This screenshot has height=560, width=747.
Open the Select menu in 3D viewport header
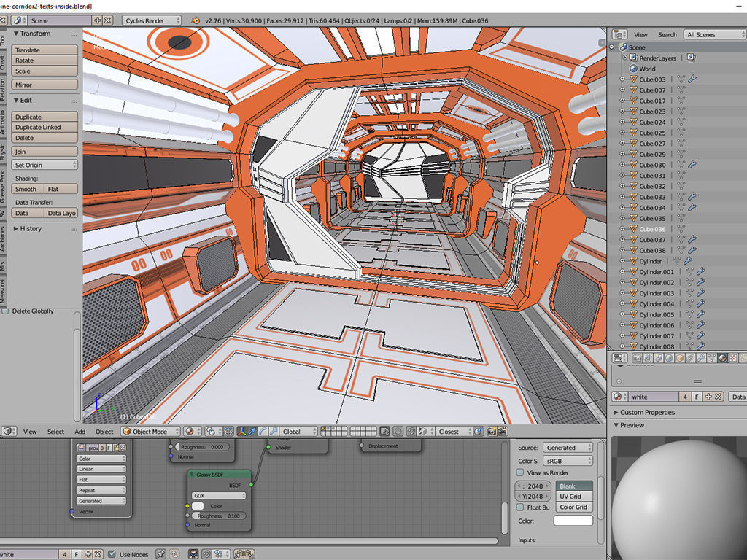[x=55, y=432]
